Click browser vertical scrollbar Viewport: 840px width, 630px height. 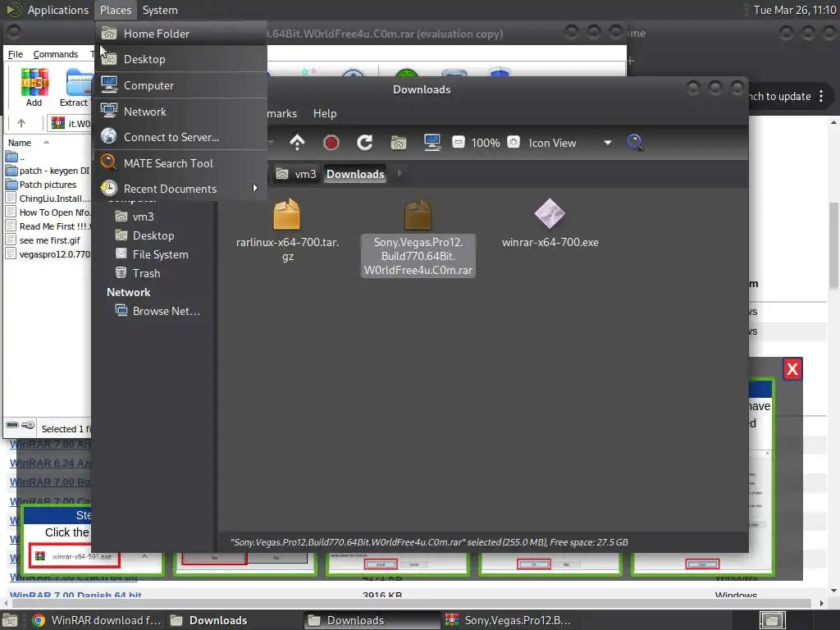point(833,246)
